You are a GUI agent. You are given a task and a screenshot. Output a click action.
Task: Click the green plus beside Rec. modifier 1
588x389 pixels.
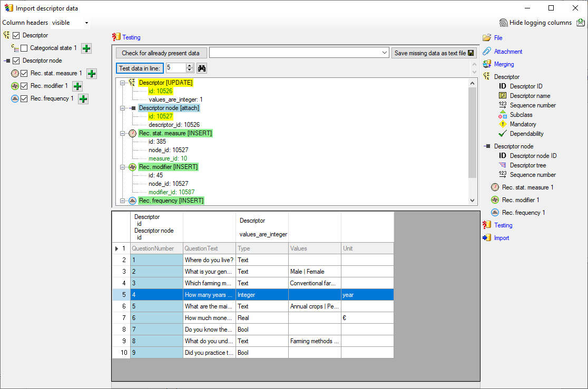77,86
